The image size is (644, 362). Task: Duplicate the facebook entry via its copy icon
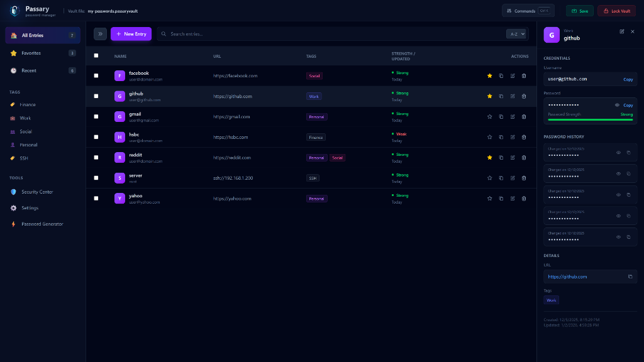coord(501,75)
